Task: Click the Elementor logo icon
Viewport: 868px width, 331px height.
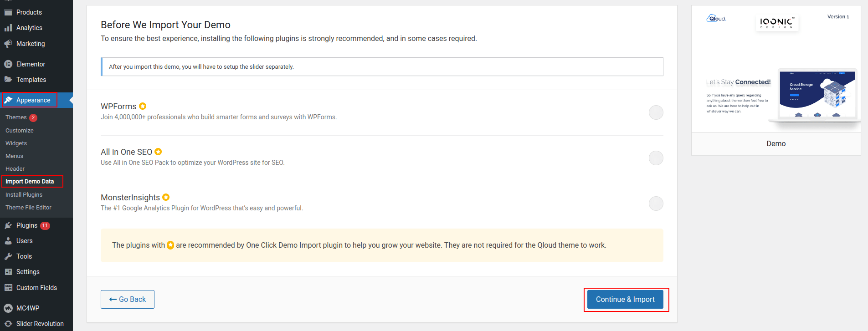Action: pos(8,64)
